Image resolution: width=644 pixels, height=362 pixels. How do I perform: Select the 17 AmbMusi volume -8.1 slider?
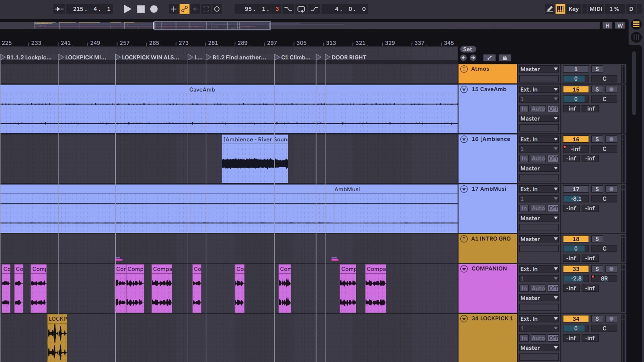pos(576,198)
